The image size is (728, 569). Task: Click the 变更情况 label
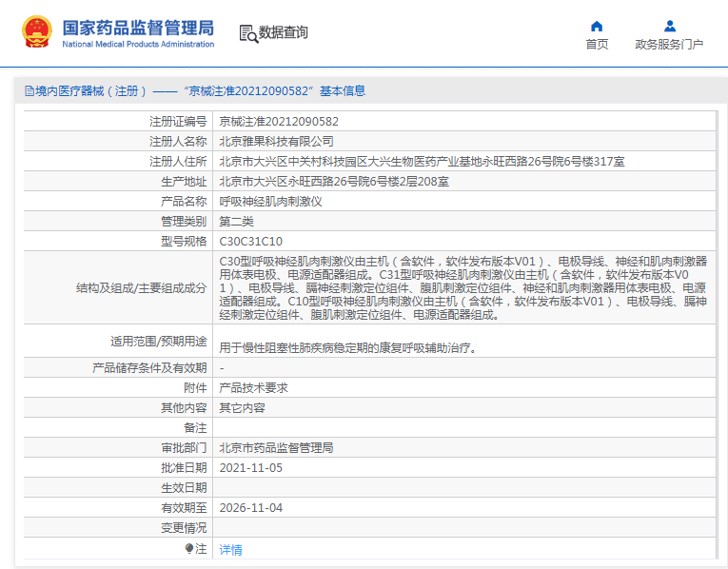[x=184, y=528]
